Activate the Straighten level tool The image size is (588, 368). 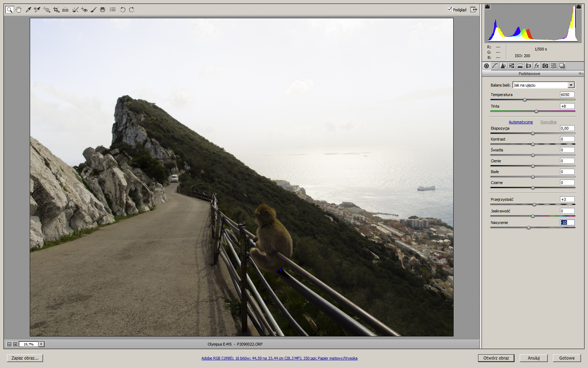click(x=65, y=10)
